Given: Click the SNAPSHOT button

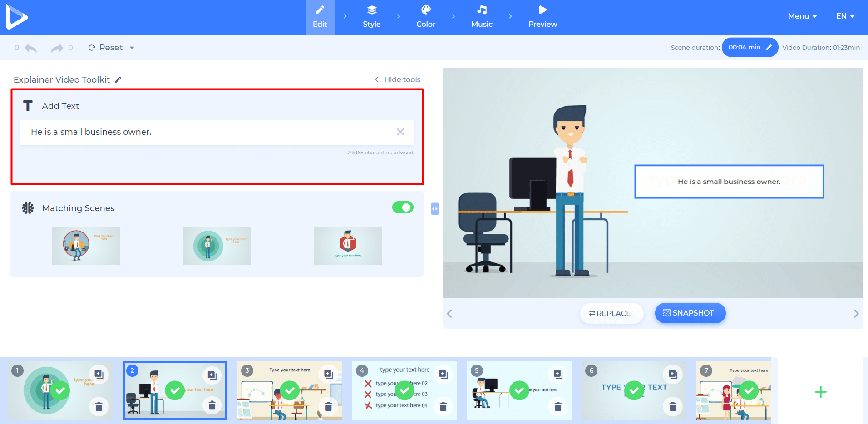Looking at the screenshot, I should [x=690, y=313].
